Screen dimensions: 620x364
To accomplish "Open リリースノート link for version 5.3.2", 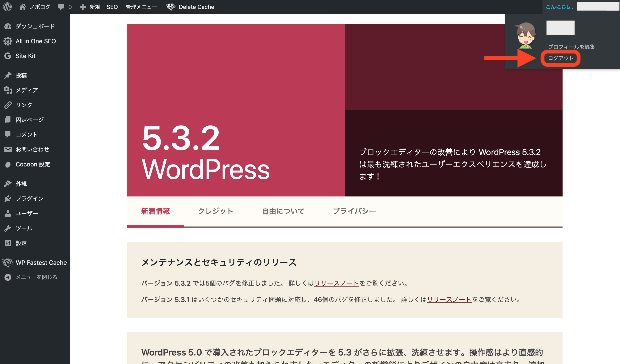I will [337, 283].
